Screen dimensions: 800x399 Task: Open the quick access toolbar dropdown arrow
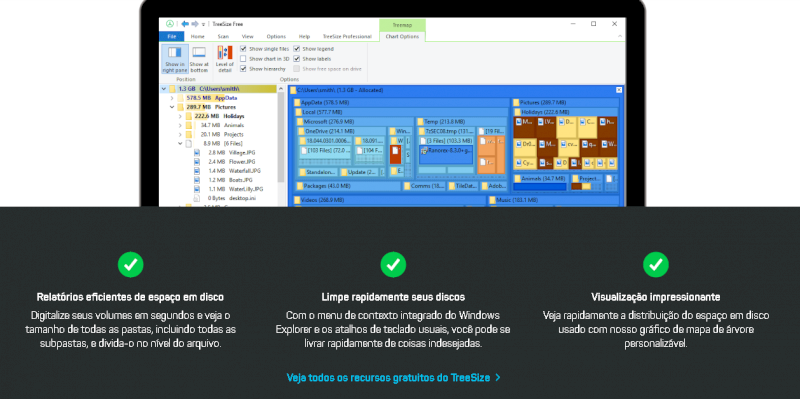tap(204, 24)
